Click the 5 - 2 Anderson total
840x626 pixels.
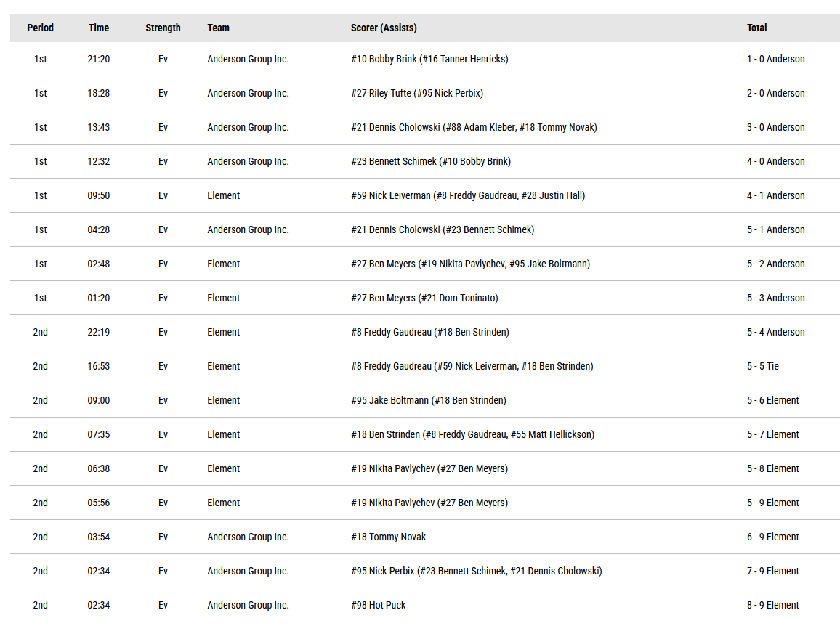pyautogui.click(x=776, y=264)
